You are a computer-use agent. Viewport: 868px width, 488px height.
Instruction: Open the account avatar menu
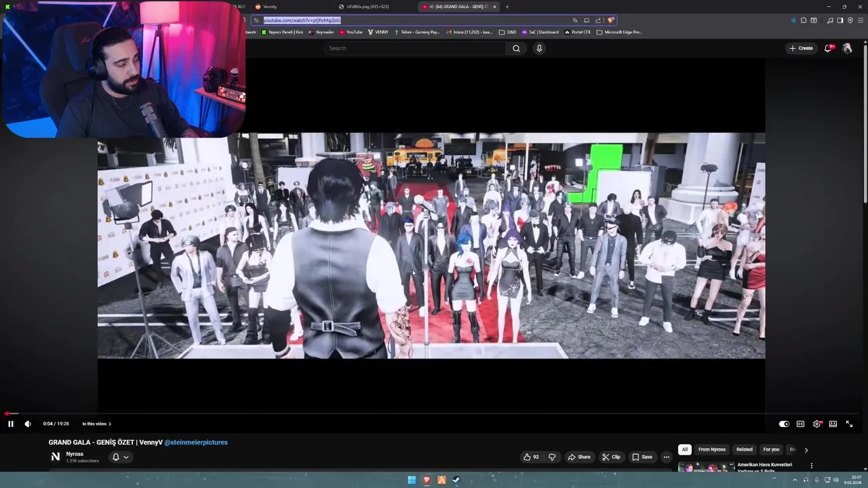[847, 48]
